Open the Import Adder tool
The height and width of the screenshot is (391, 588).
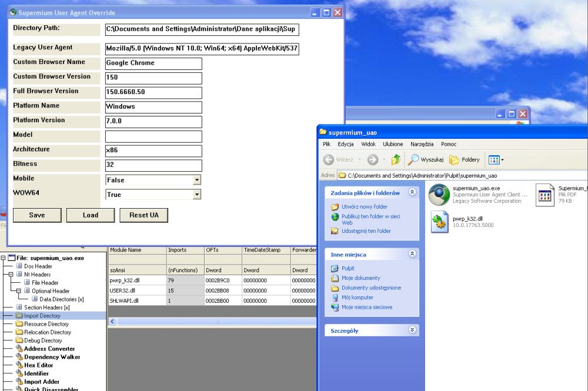coord(42,382)
